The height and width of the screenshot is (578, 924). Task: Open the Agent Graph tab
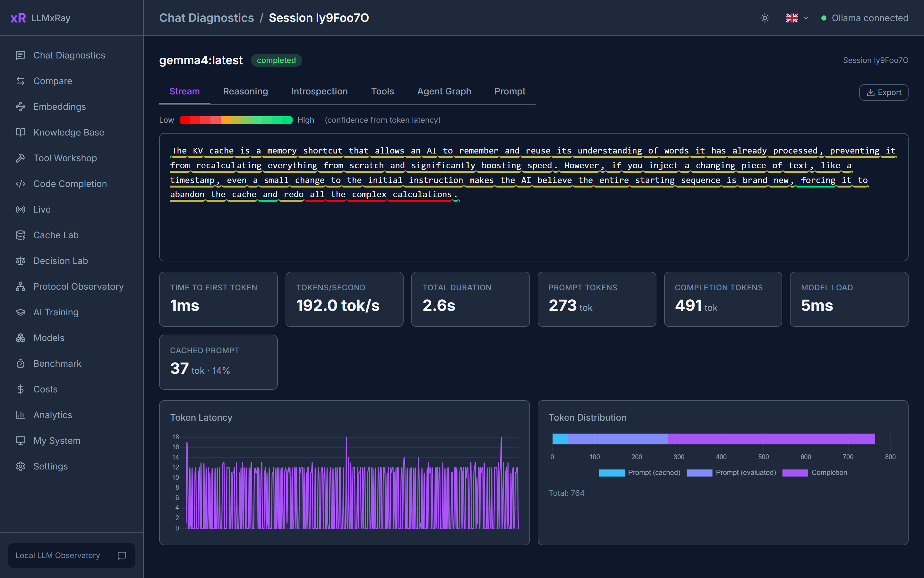point(444,92)
